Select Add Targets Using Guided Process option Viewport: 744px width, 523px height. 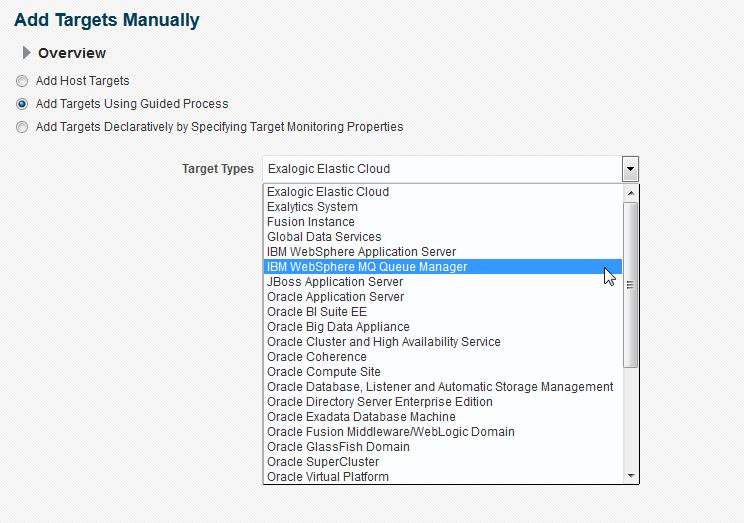point(22,104)
